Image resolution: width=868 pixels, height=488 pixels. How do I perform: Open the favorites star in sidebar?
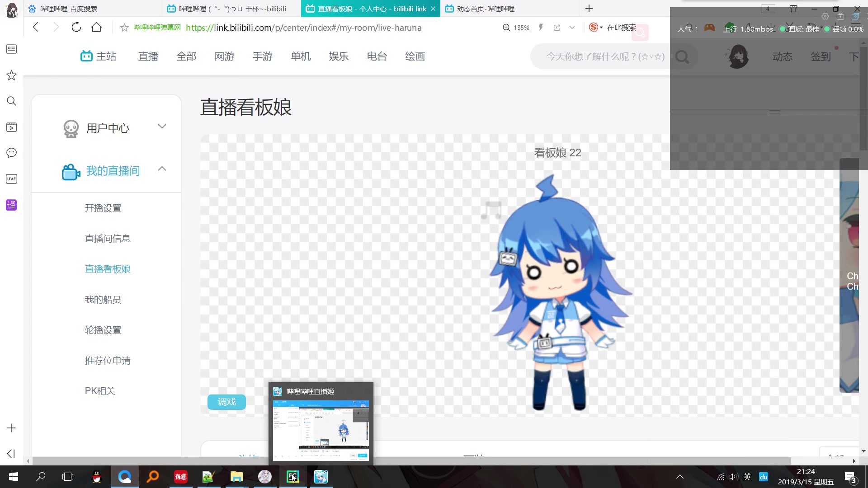tap(11, 75)
